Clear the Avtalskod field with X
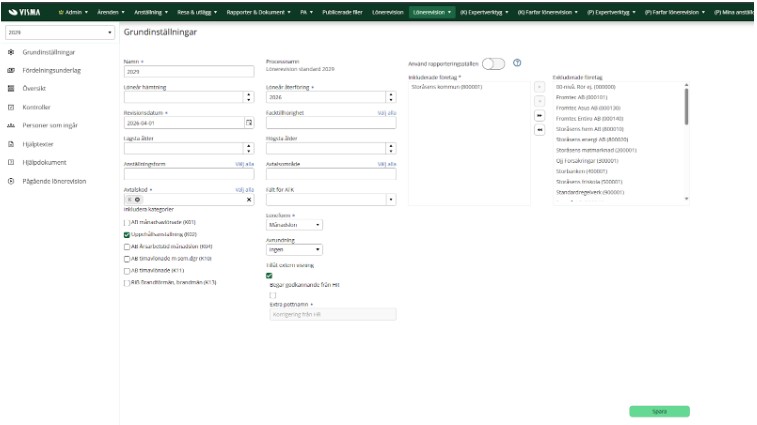Viewport: 757px width, 425px height. coord(249,200)
